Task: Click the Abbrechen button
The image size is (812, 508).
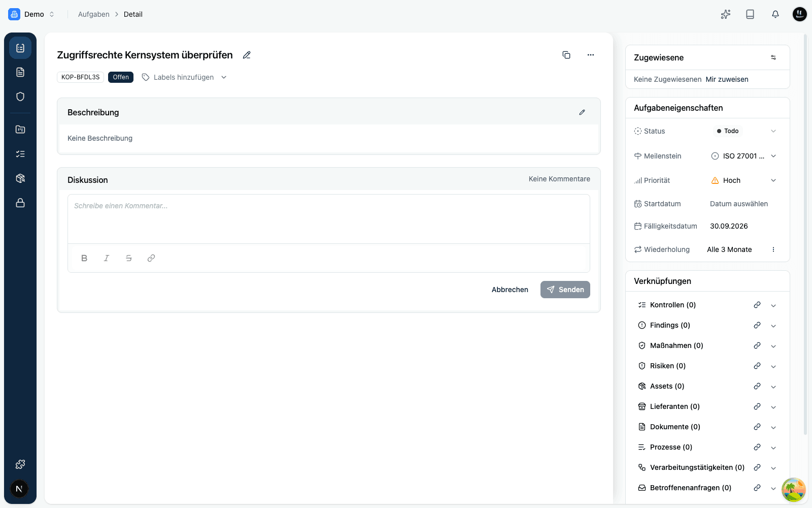Action: click(510, 290)
